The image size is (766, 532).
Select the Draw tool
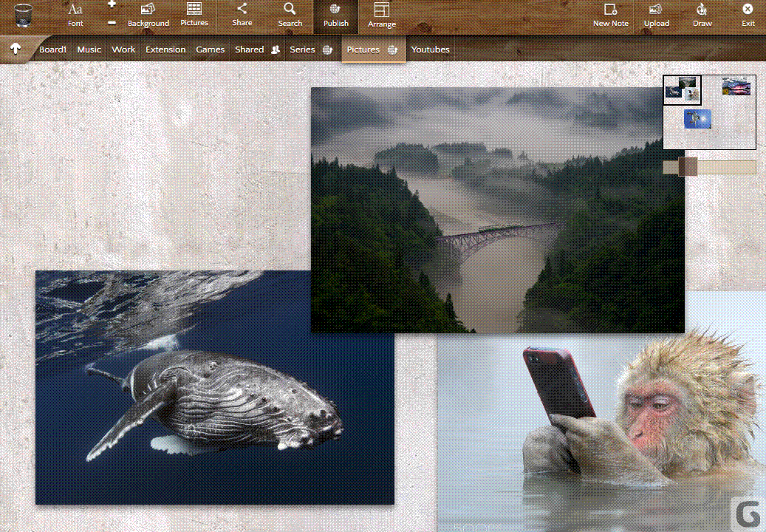[x=702, y=15]
